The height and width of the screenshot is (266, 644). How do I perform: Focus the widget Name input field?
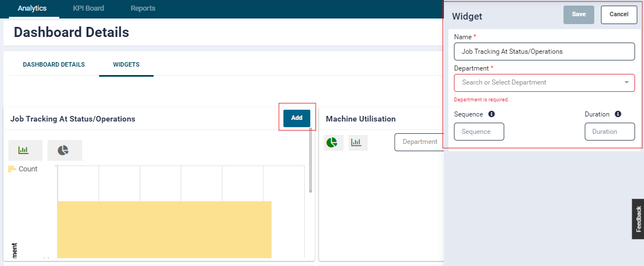click(544, 52)
